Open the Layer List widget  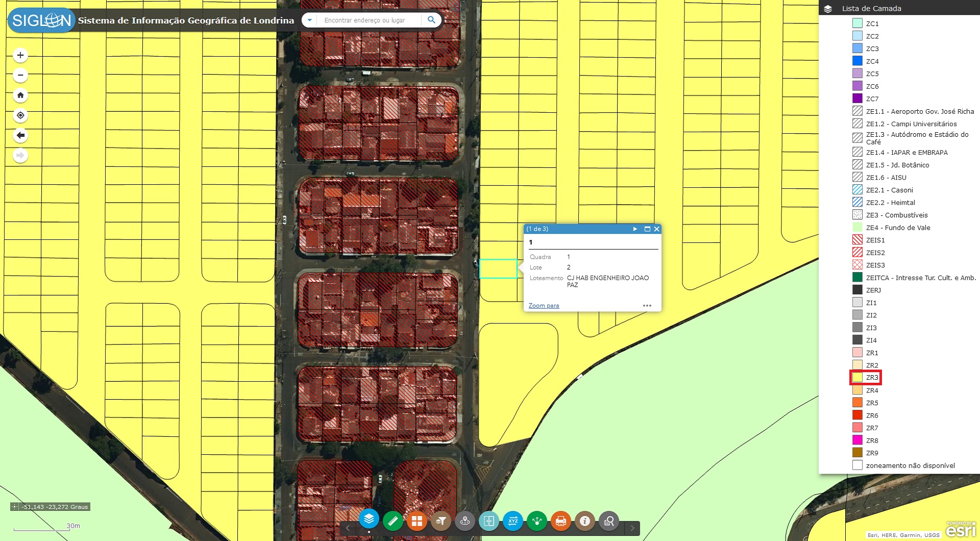(369, 519)
